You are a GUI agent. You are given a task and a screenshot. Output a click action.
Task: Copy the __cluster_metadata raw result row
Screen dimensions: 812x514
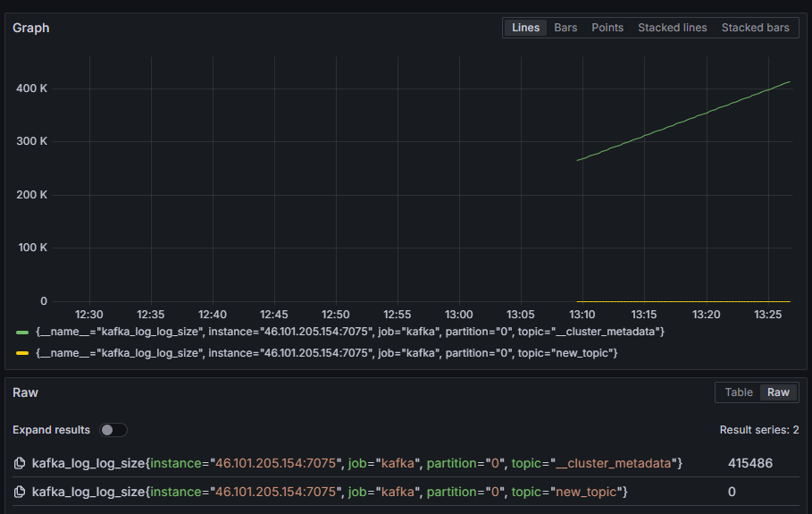(x=20, y=463)
